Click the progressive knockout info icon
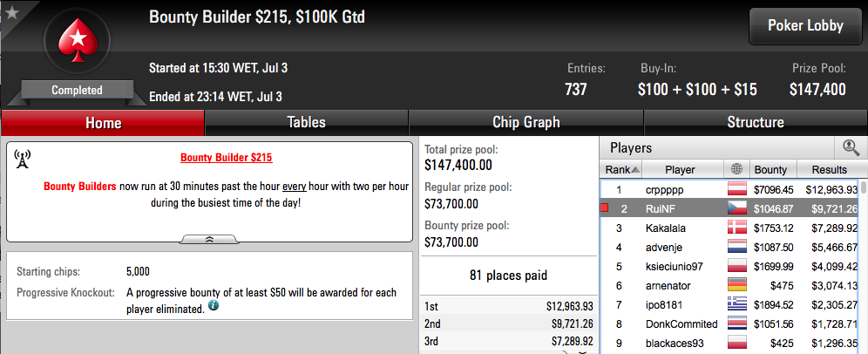This screenshot has height=354, width=868. [x=214, y=306]
